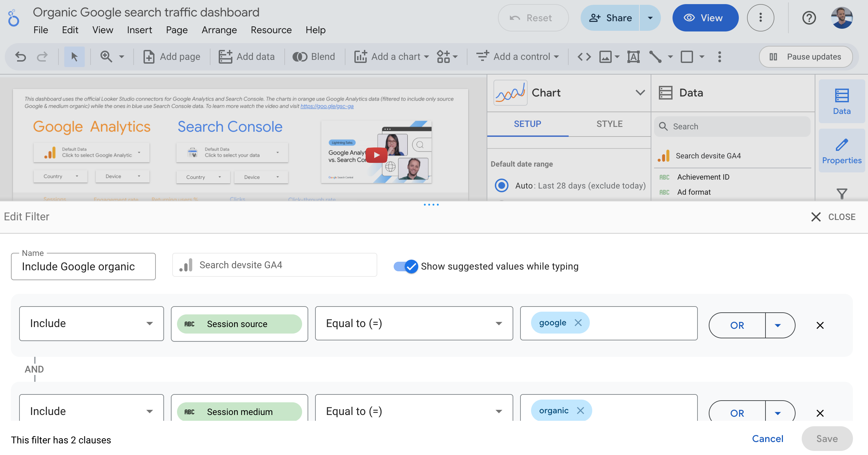Switch to the STYLE tab in Chart panel
868x455 pixels.
click(609, 123)
